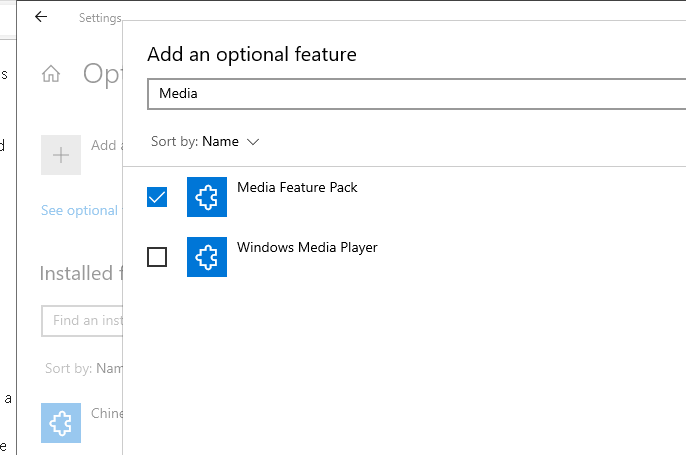The width and height of the screenshot is (686, 455).
Task: Click the Installed features heading in background
Action: point(81,273)
